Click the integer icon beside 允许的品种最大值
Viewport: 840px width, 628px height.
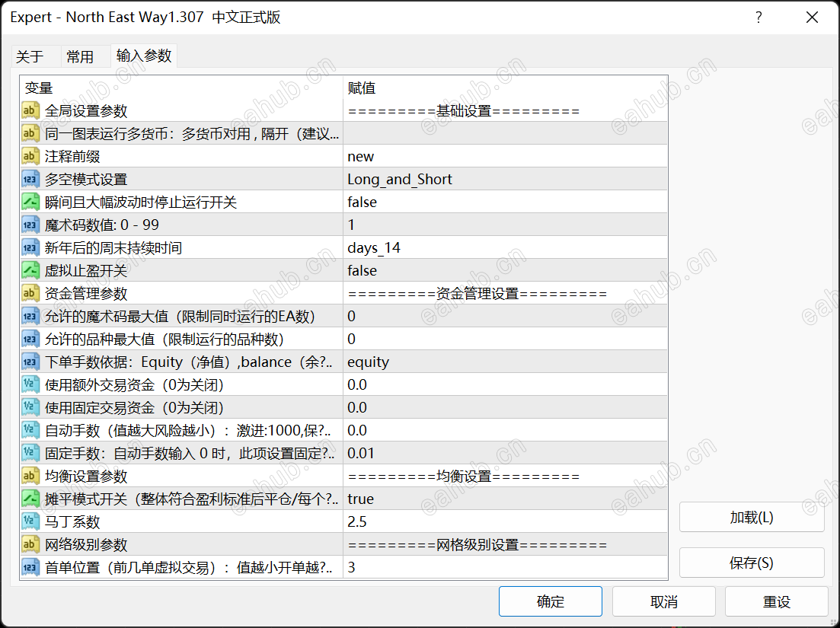coord(30,339)
